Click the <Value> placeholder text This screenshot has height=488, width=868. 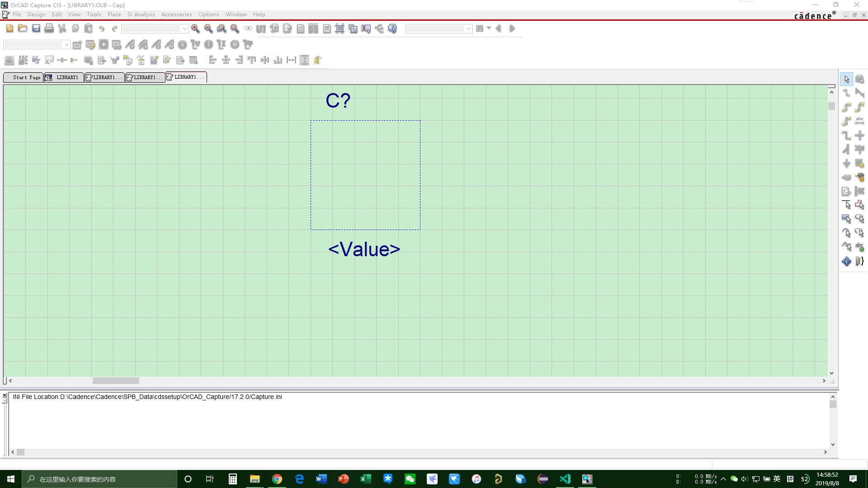364,249
